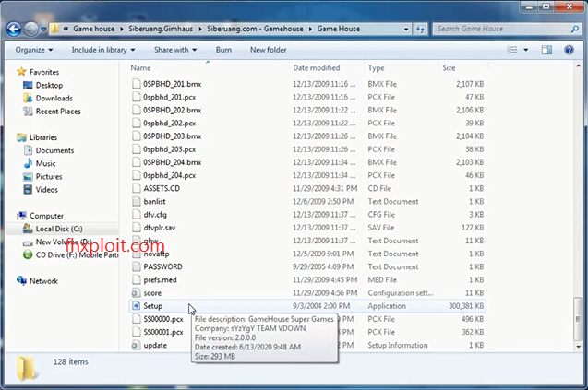Click the 0spbhd_202.pcx file icon

[137, 123]
